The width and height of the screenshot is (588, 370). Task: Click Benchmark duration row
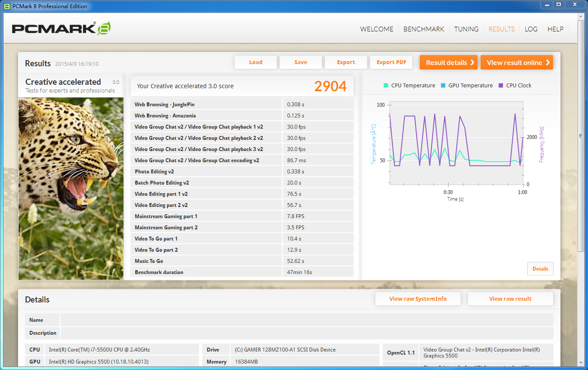242,272
